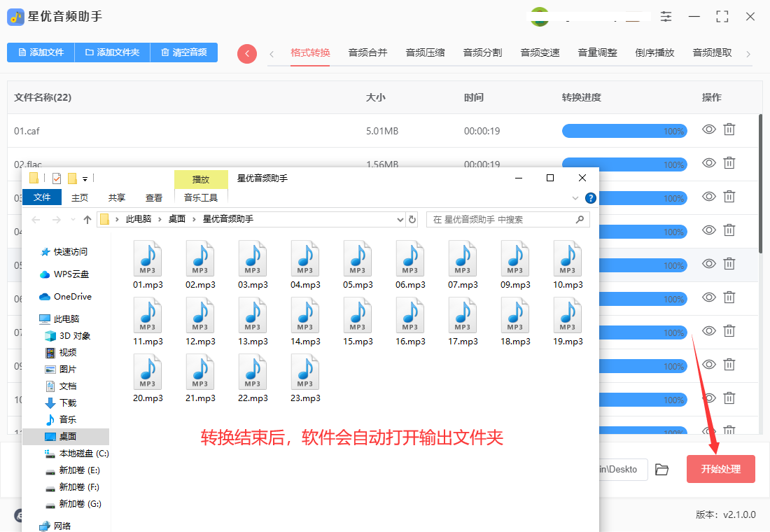This screenshot has height=532, width=770.
Task: Open the output folder browse icon
Action: coord(661,470)
